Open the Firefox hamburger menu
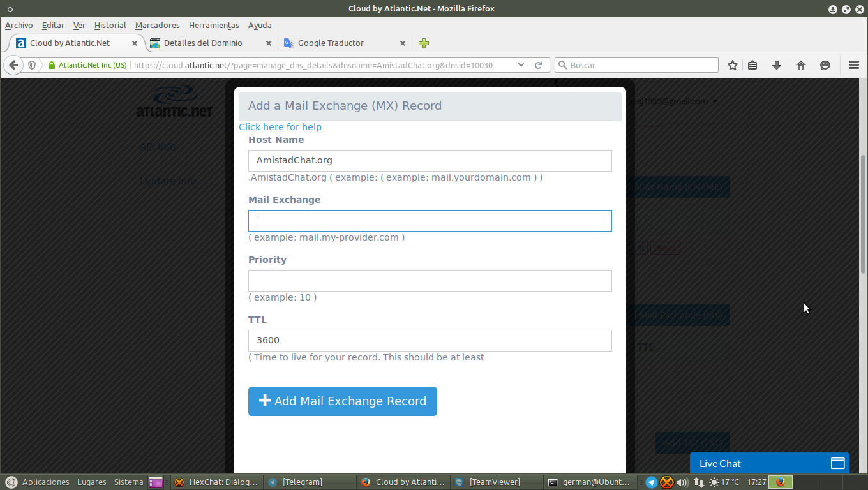 click(x=854, y=65)
